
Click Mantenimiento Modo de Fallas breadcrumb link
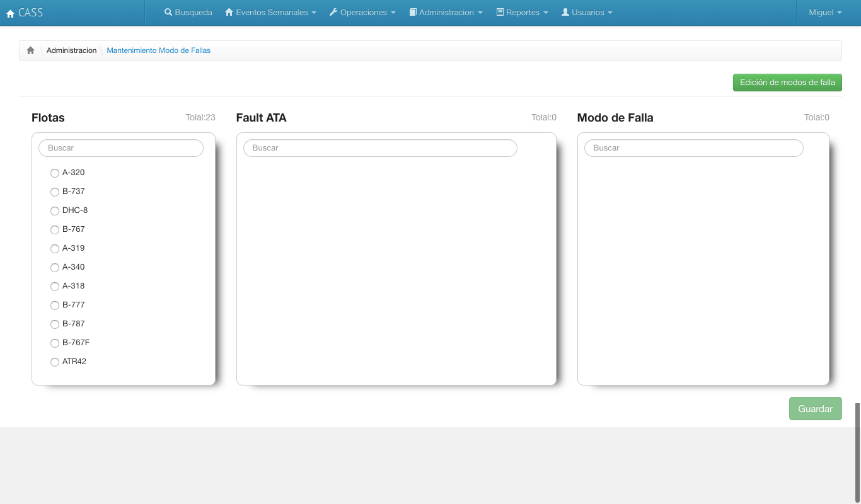[159, 50]
